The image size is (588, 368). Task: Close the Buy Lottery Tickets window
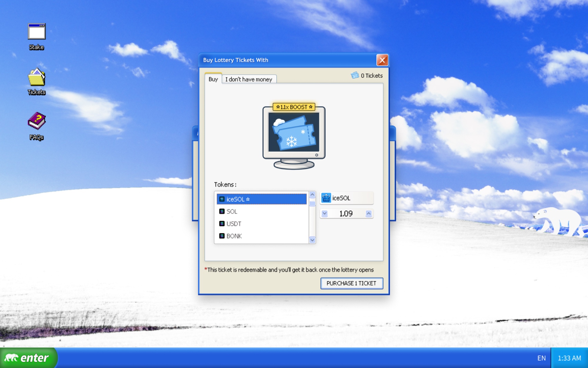[x=382, y=60]
